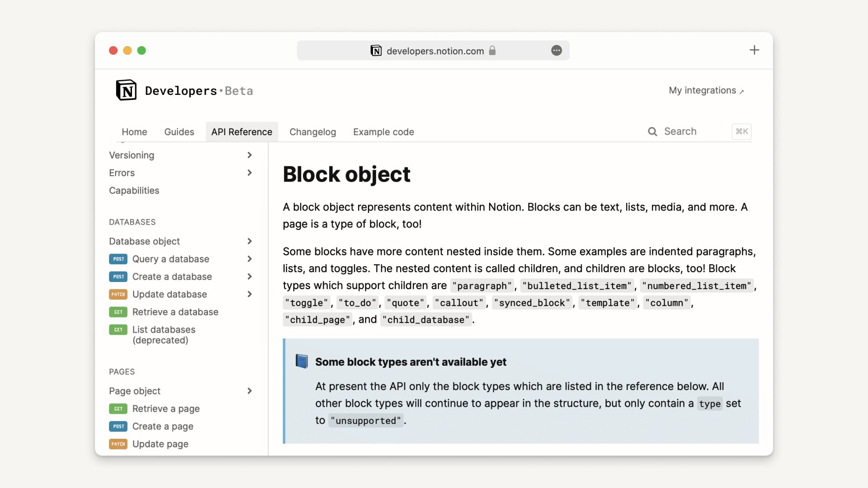Click the POST badge next to Query a database
Viewport: 868px width, 488px height.
pyautogui.click(x=118, y=259)
